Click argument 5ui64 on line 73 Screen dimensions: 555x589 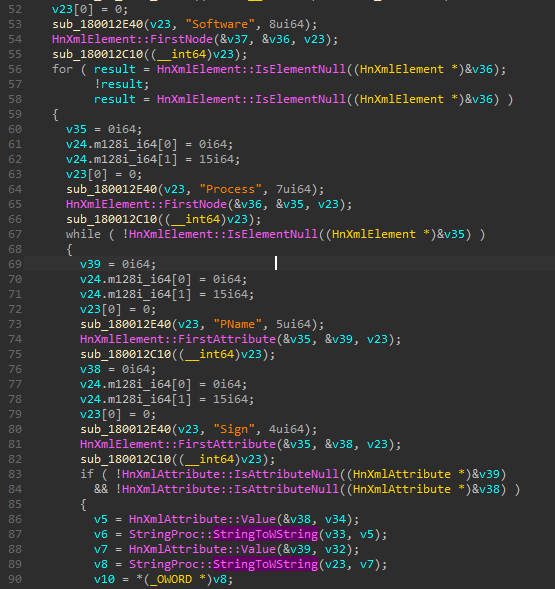pos(293,324)
